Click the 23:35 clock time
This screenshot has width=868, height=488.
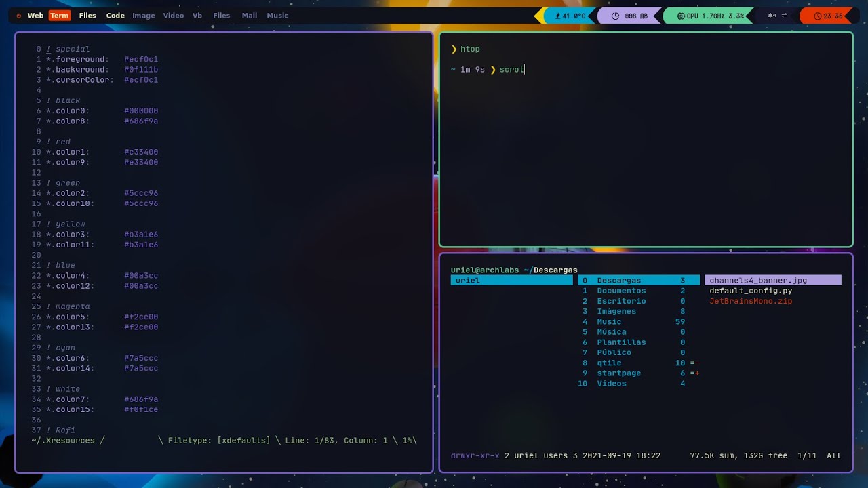click(833, 16)
